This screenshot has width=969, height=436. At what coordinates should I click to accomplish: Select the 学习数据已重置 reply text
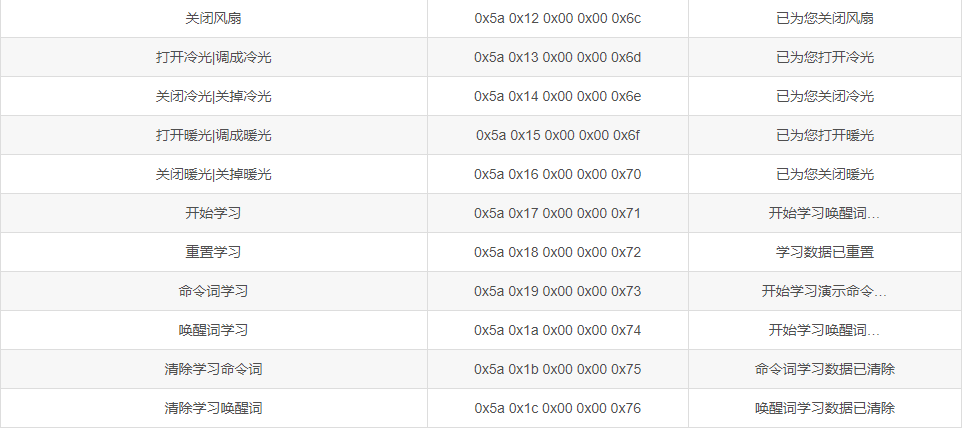(824, 252)
